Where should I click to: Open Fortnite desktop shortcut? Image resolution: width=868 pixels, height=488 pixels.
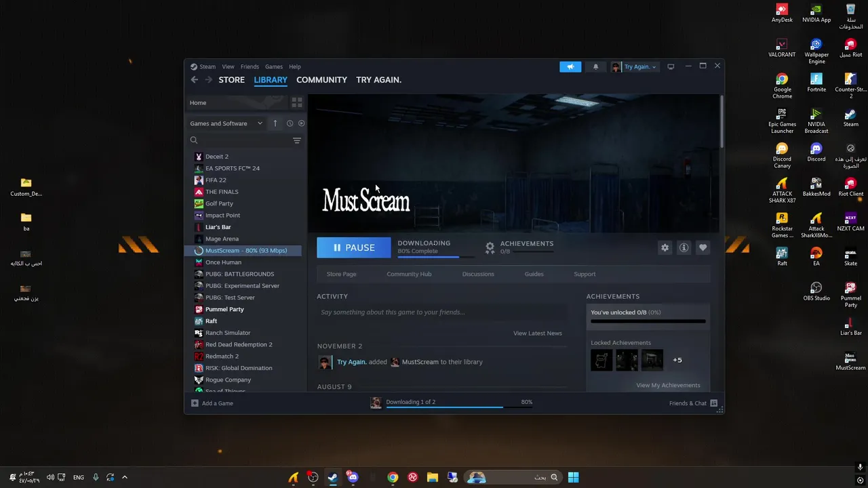pos(816,83)
